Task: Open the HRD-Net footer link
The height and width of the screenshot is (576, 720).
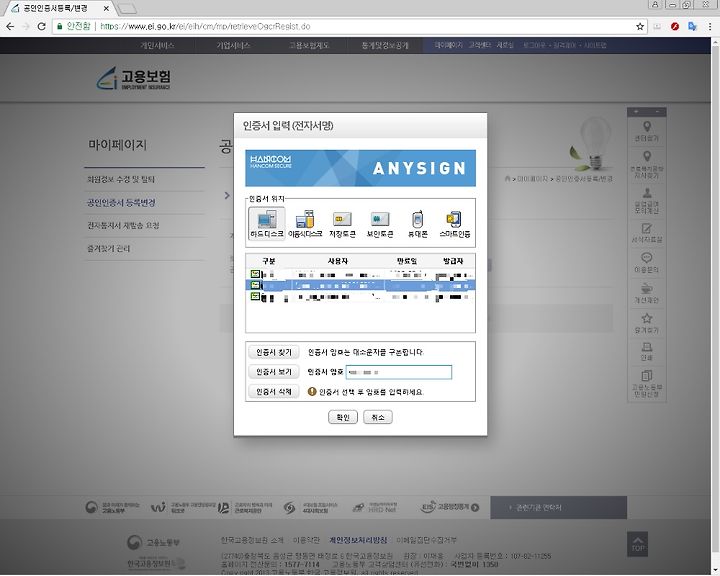Action: click(x=374, y=507)
